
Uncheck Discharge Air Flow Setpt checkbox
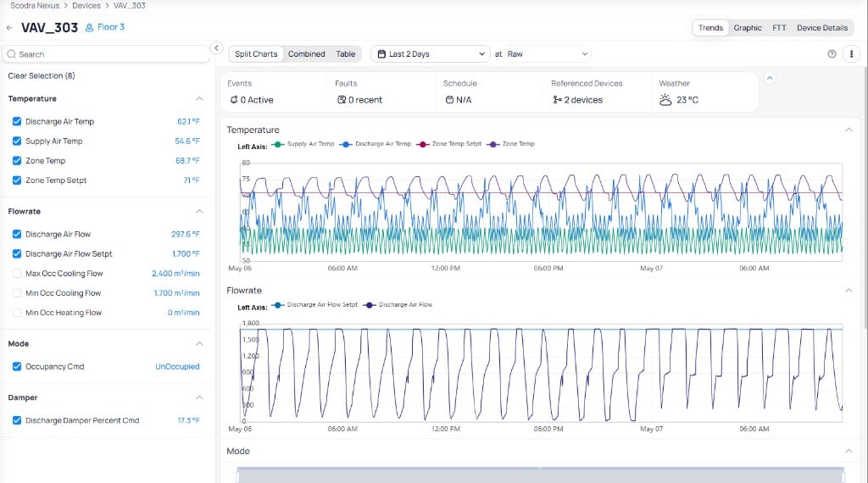[x=17, y=254]
